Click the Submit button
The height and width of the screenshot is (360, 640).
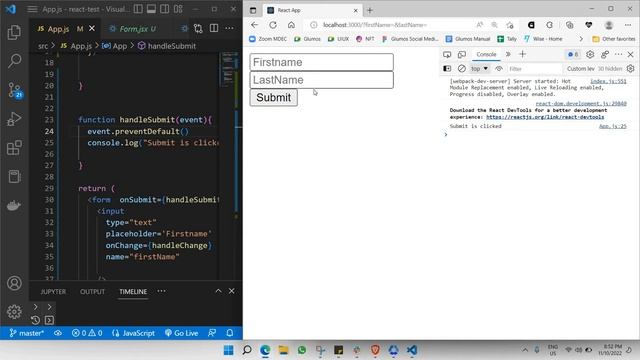(x=273, y=98)
